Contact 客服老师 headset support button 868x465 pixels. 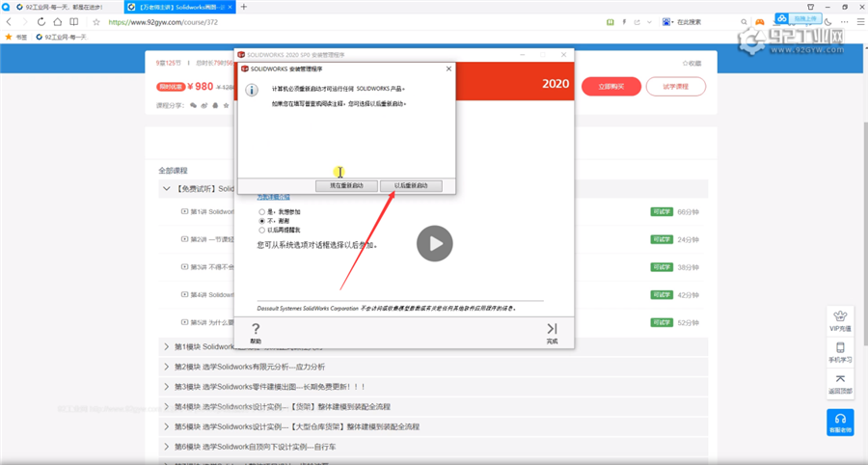coord(840,423)
